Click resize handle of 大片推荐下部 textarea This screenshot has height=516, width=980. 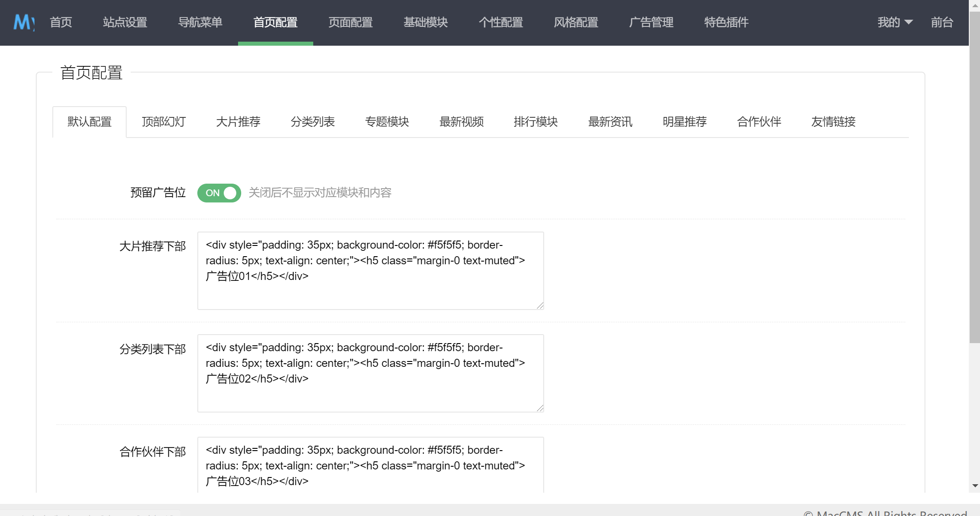click(540, 305)
